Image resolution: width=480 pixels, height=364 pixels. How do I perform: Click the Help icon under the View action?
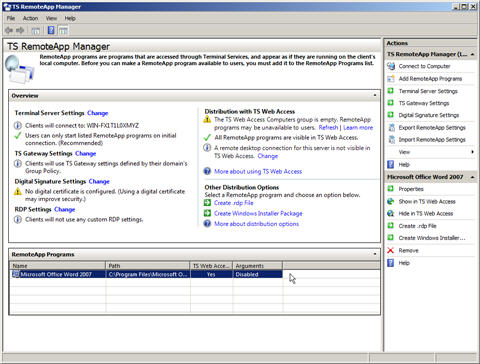391,164
